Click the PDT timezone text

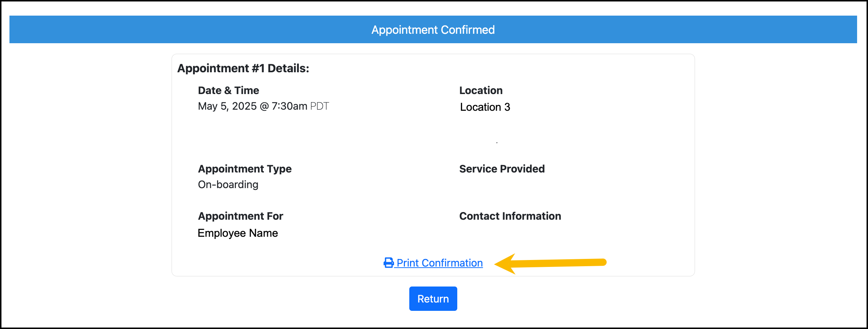tap(320, 106)
